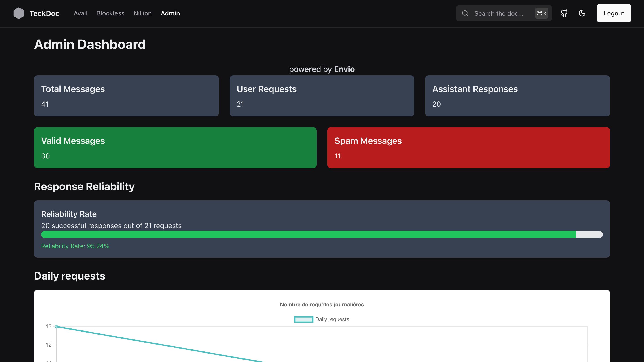644x362 pixels.
Task: Select the Assistant Responses card
Action: coord(517,96)
